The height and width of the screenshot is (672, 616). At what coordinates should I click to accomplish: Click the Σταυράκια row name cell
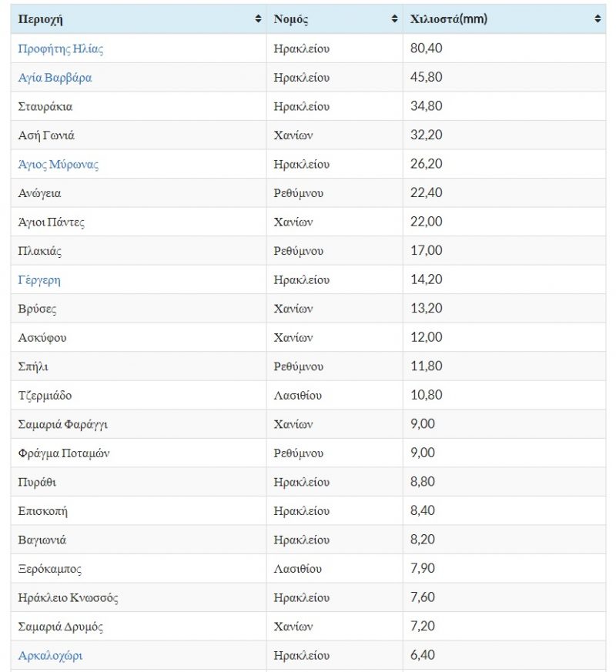(45, 107)
